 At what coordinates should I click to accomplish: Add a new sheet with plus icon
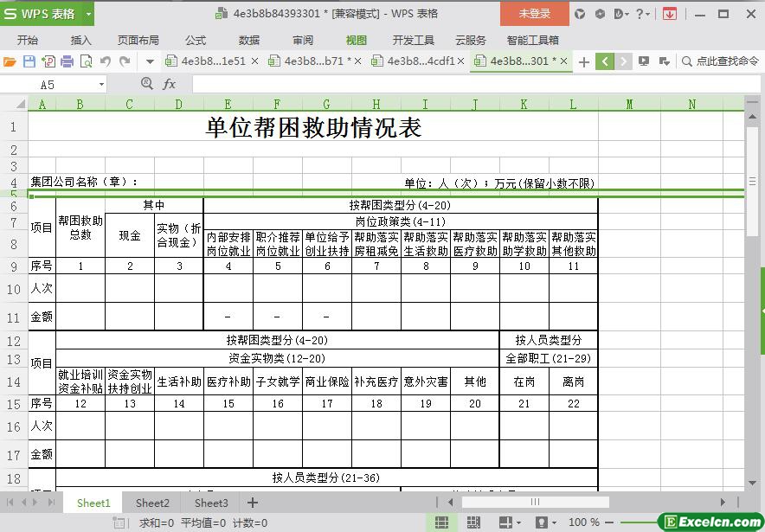click(253, 503)
